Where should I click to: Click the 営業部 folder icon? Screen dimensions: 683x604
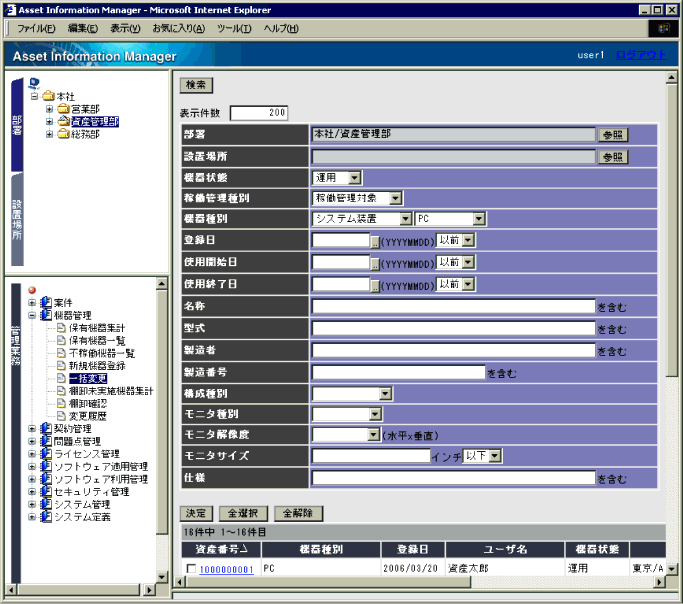click(63, 108)
